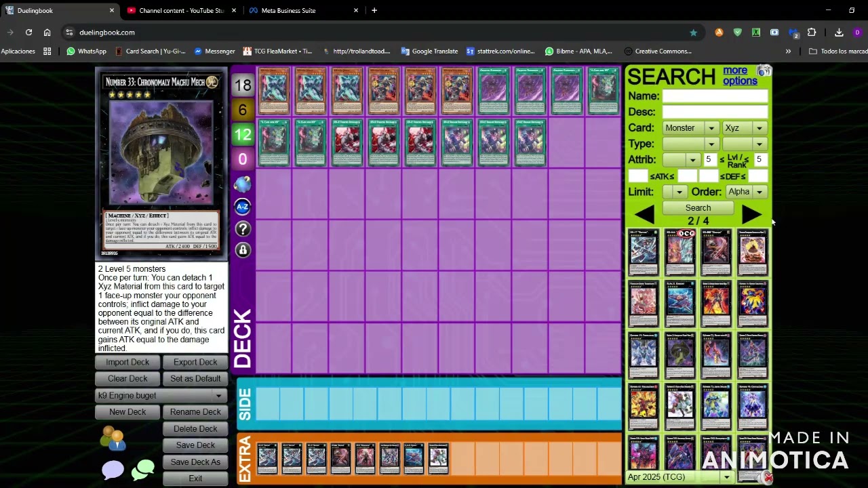Open Messenger bookmark
The image size is (868, 488).
click(x=214, y=51)
